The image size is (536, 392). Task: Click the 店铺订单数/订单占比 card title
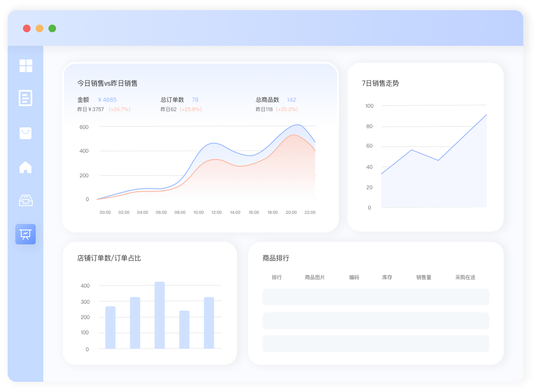coord(109,258)
